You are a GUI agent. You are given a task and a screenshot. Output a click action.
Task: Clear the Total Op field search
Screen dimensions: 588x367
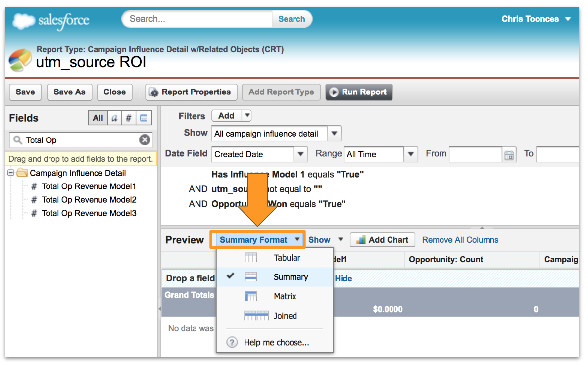tap(145, 140)
